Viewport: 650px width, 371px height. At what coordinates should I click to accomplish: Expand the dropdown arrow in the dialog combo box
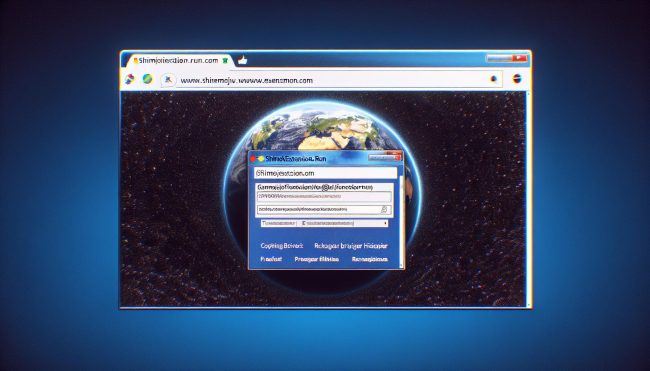point(386,223)
